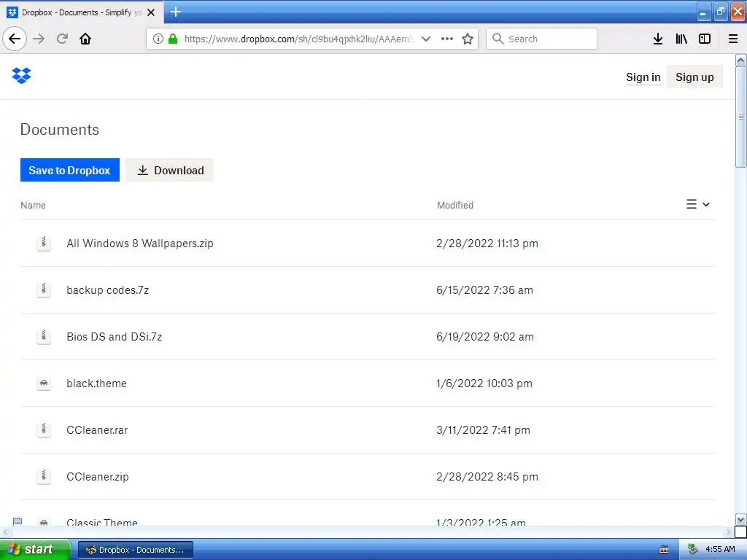Click the file icon beside black.theme
This screenshot has width=747, height=560.
44,384
